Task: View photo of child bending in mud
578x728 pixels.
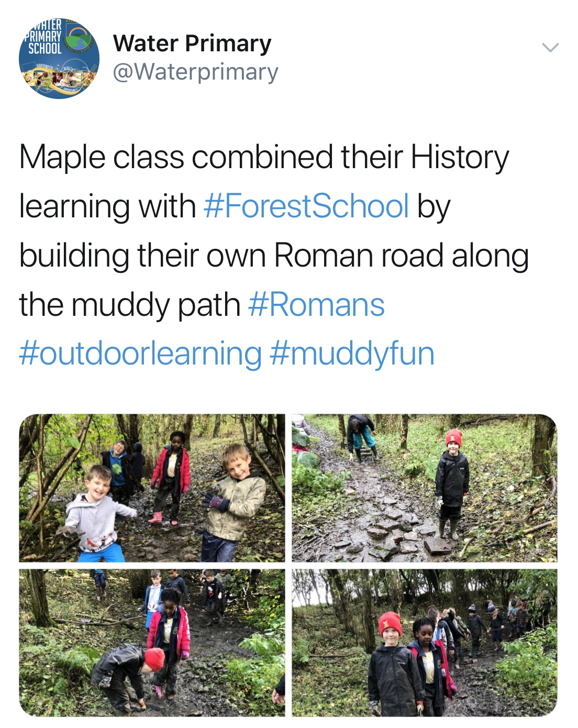Action: (152, 643)
